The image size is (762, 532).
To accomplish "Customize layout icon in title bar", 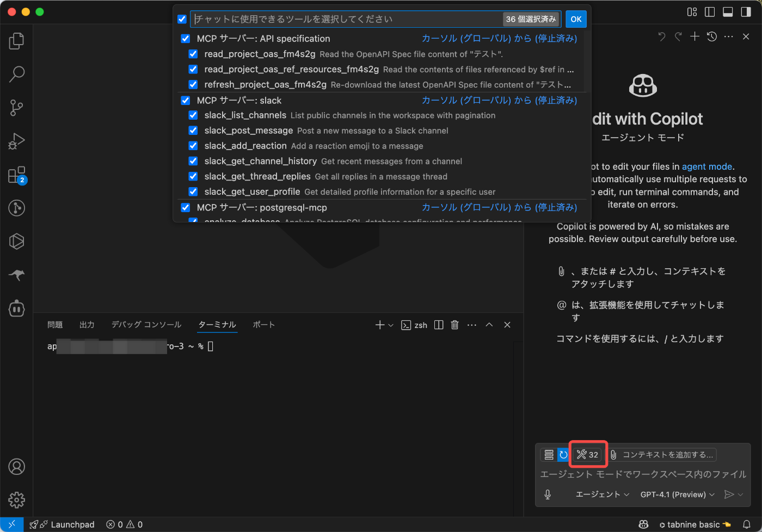I will pos(692,12).
